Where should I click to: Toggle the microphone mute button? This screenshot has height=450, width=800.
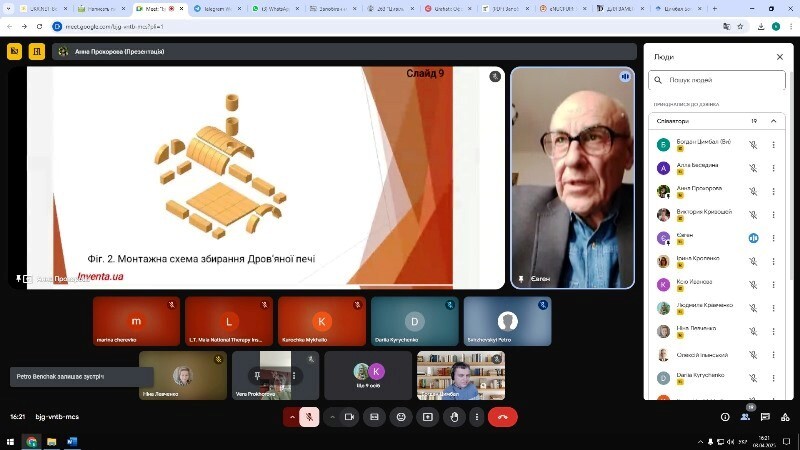click(310, 417)
